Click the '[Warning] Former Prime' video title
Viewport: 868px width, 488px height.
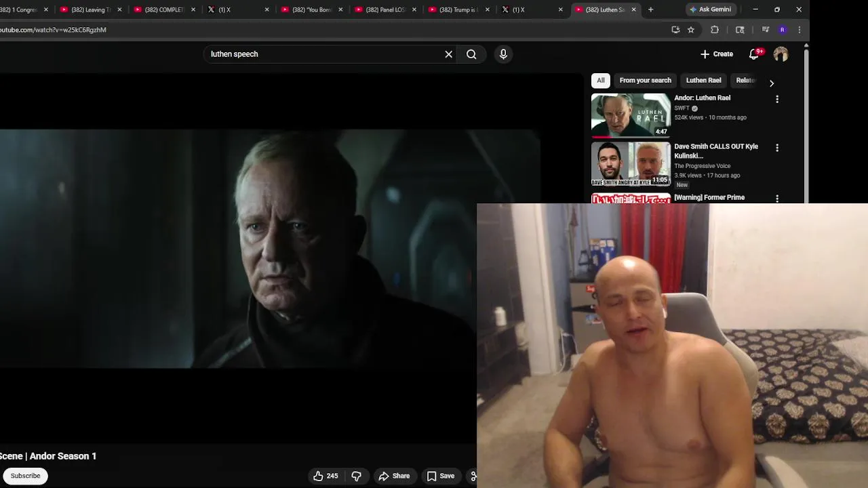pyautogui.click(x=709, y=197)
